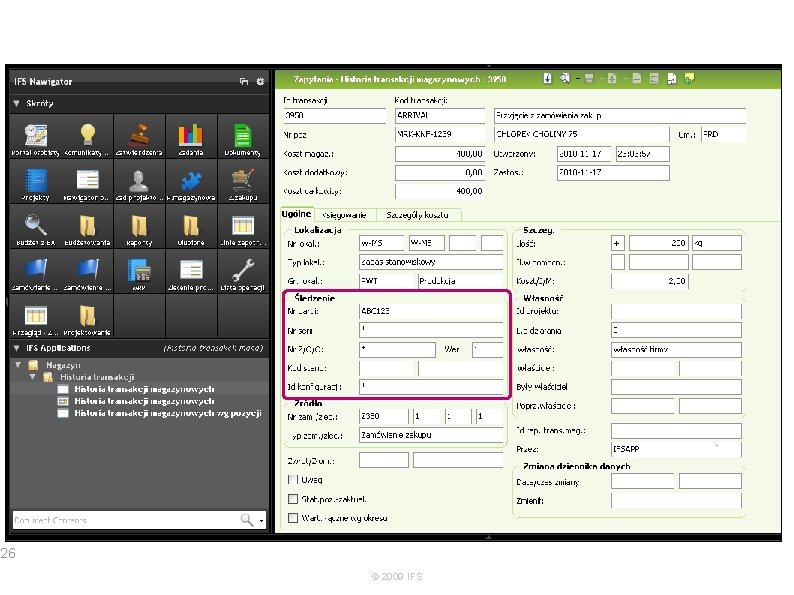
Task: Open the calculator notebook shortcut
Action: [x=139, y=271]
